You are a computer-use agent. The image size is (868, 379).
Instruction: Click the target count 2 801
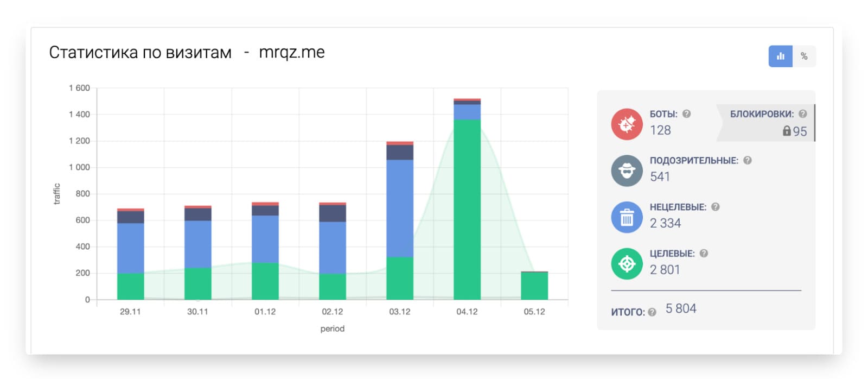[665, 270]
